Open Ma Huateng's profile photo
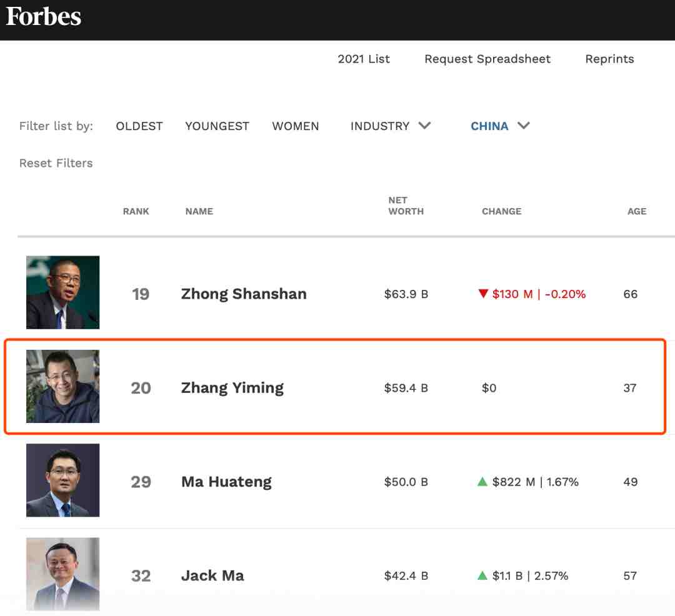This screenshot has height=616, width=675. 63,480
